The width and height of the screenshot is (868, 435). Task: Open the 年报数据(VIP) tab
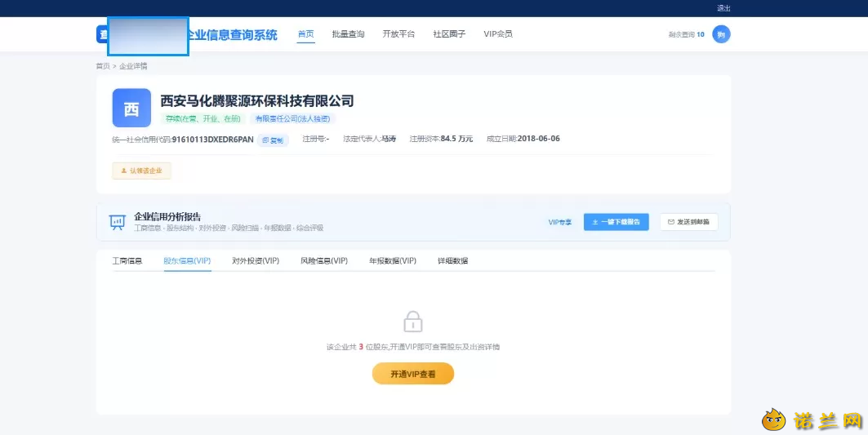pyautogui.click(x=393, y=260)
